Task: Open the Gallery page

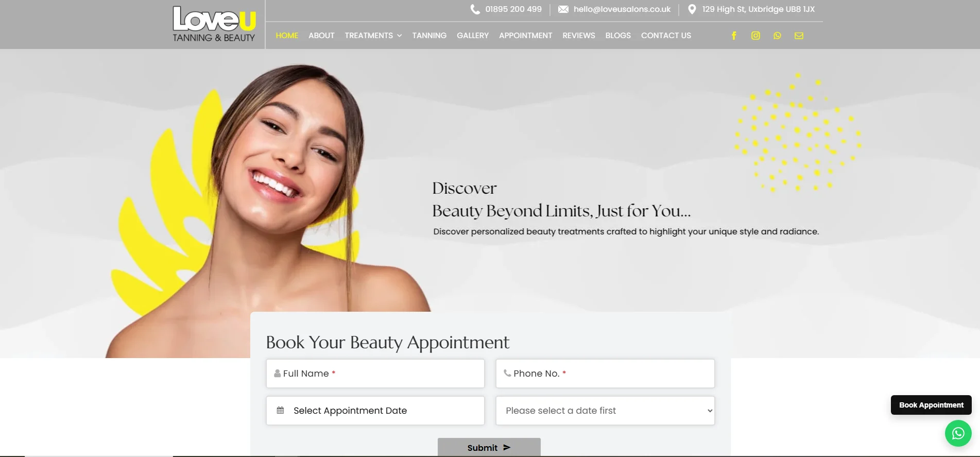Action: [x=472, y=36]
